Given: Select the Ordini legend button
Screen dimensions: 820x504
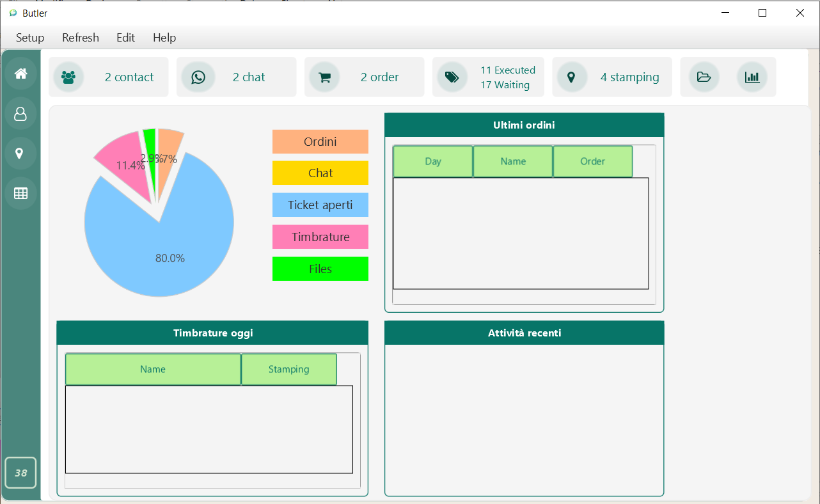Looking at the screenshot, I should click(x=320, y=141).
